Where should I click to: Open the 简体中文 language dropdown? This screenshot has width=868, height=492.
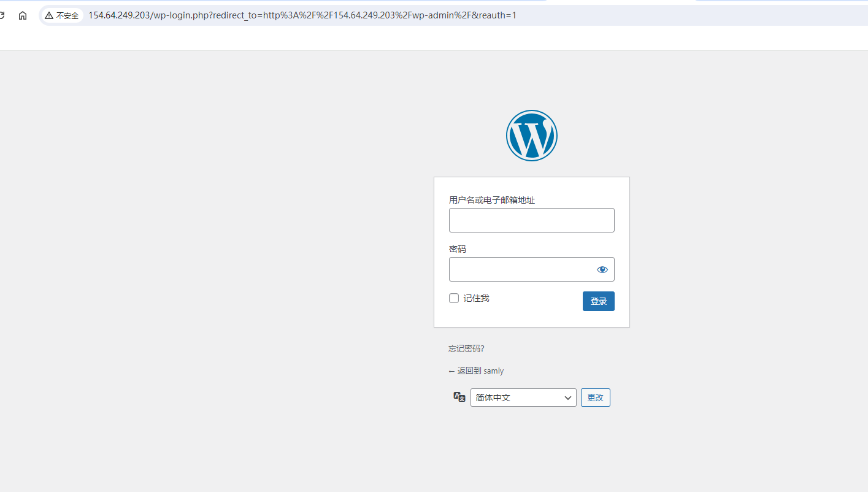coord(523,398)
